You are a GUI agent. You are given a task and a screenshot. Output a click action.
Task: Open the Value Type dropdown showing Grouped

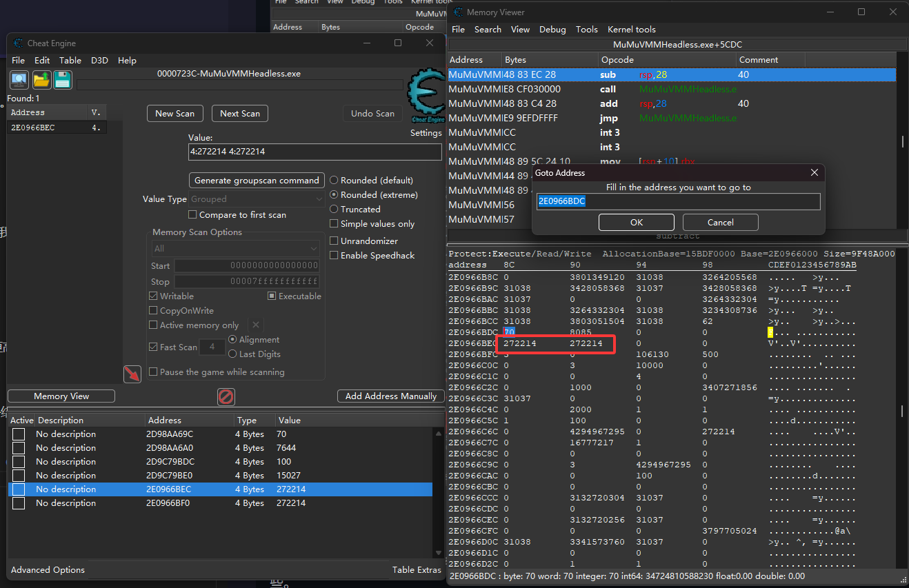pos(257,199)
